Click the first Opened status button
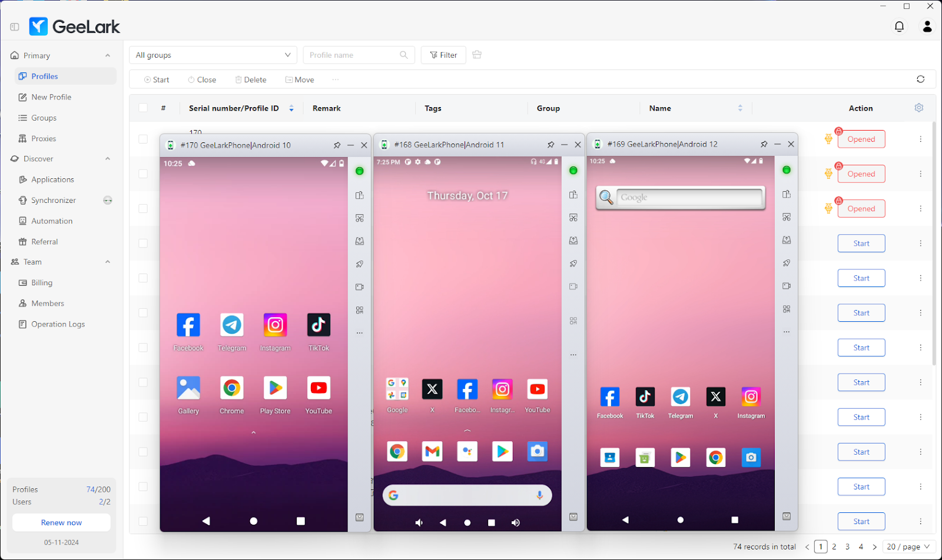Screen dimensions: 942x560 coord(861,139)
